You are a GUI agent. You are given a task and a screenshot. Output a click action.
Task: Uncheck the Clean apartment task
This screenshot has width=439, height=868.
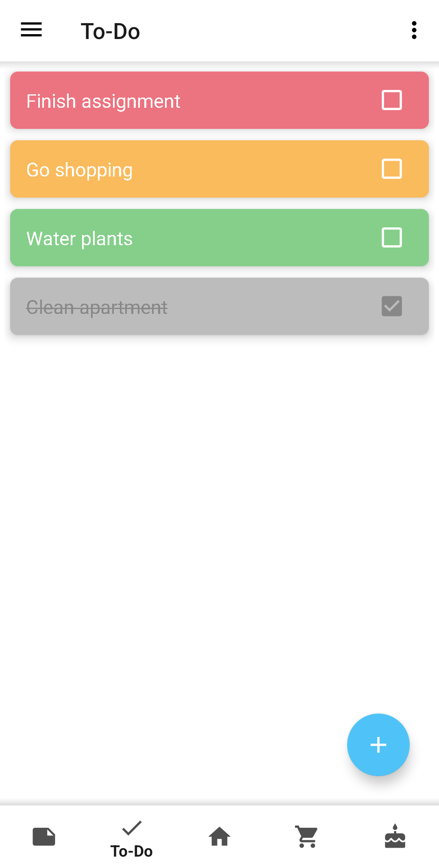tap(392, 307)
